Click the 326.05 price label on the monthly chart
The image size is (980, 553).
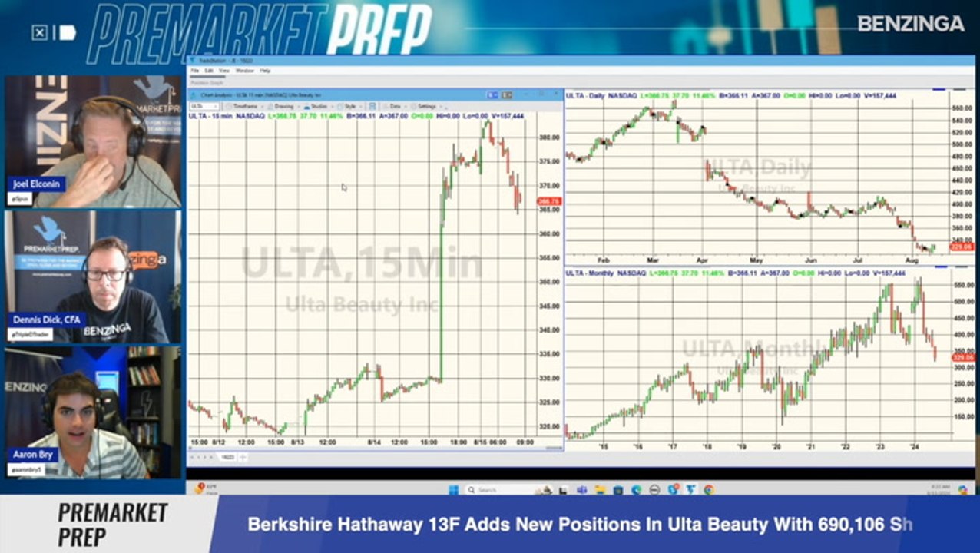963,358
